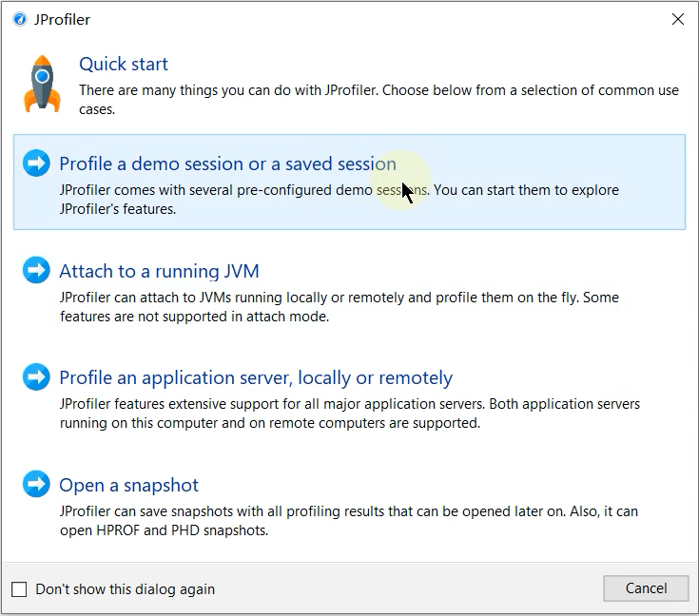699x616 pixels.
Task: Open Profile a demo session or a saved session
Action: [x=227, y=164]
